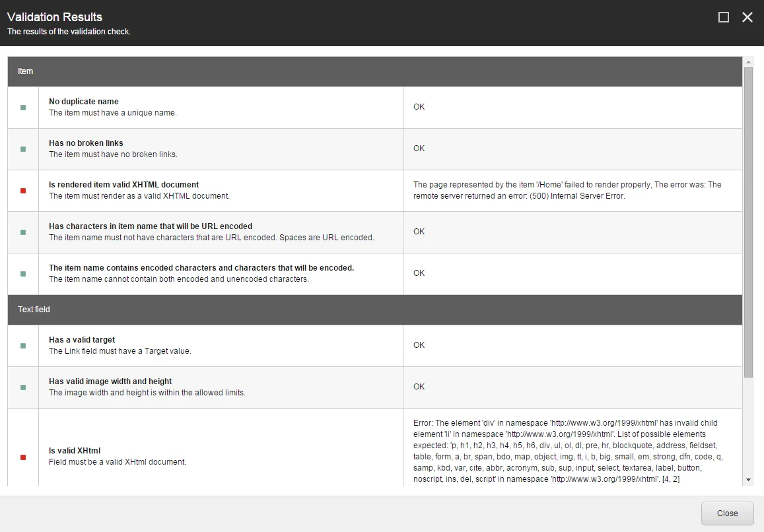
Task: Click 'Has characters in item name that will be URL encoded'
Action: [x=151, y=226]
